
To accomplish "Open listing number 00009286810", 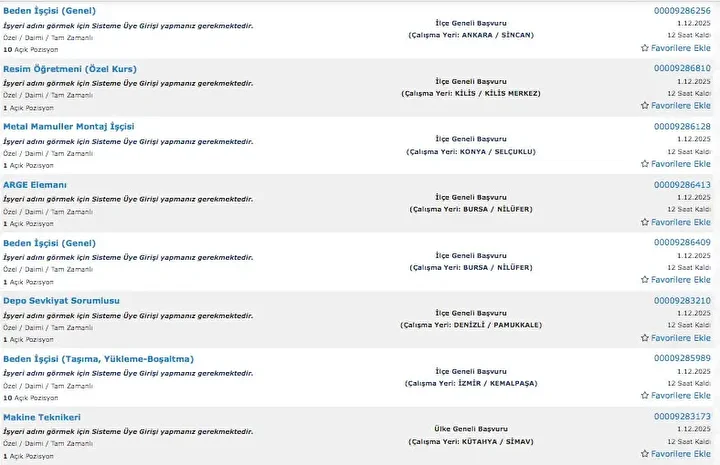I will [x=682, y=68].
